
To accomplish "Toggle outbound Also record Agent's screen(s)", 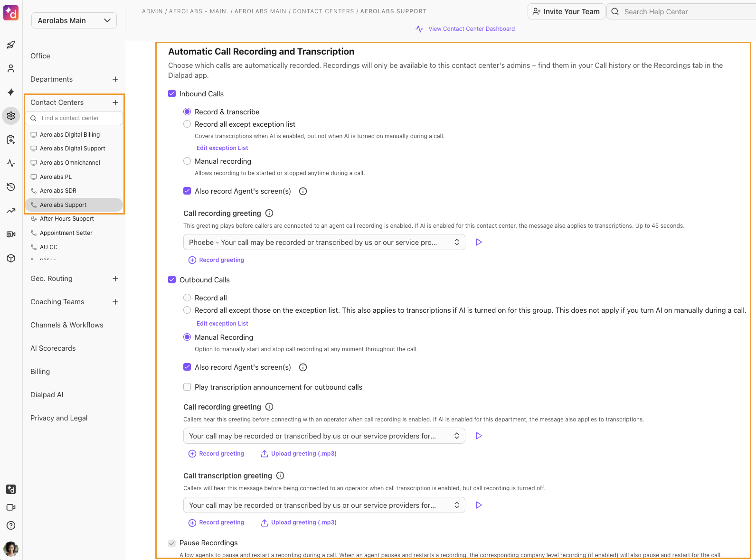I will 187,367.
